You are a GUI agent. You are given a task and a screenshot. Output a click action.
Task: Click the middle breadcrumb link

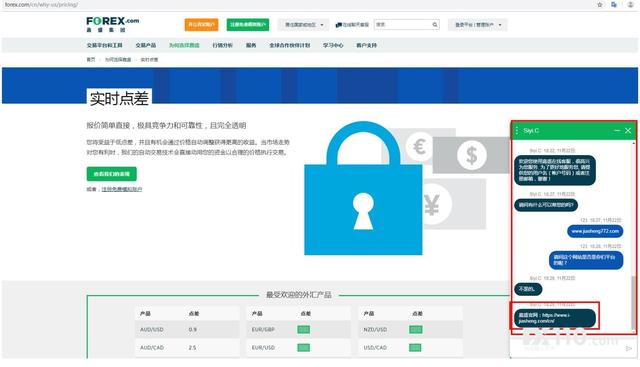118,60
